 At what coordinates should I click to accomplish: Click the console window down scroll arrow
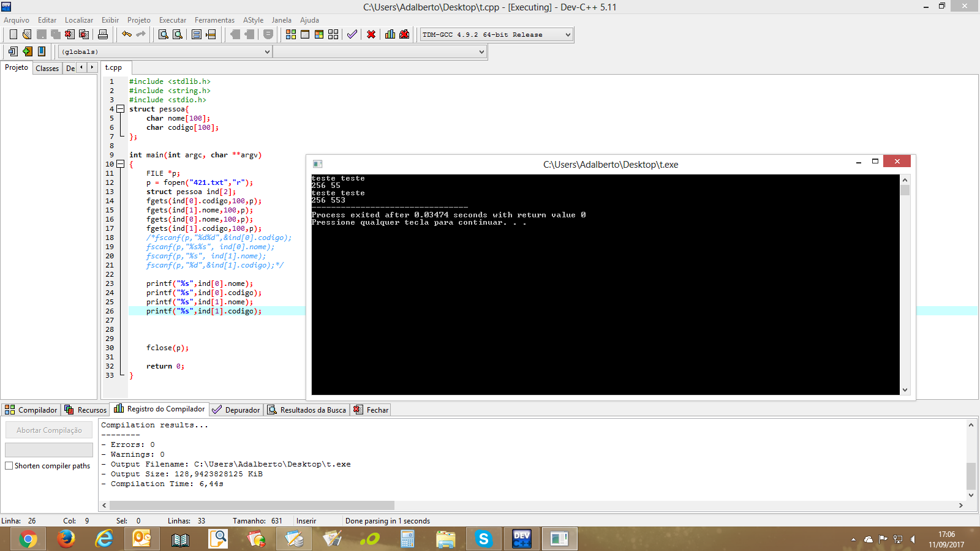pos(905,390)
